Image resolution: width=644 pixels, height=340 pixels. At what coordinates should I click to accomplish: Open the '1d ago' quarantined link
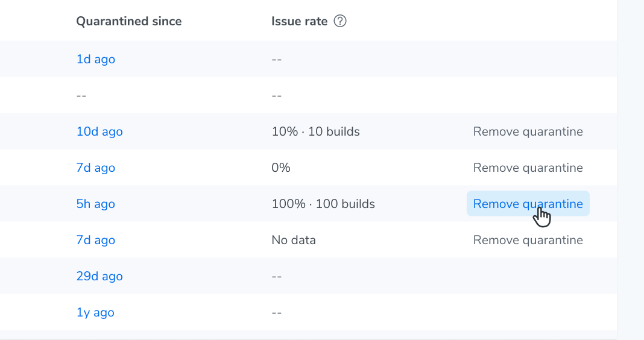pos(96,59)
